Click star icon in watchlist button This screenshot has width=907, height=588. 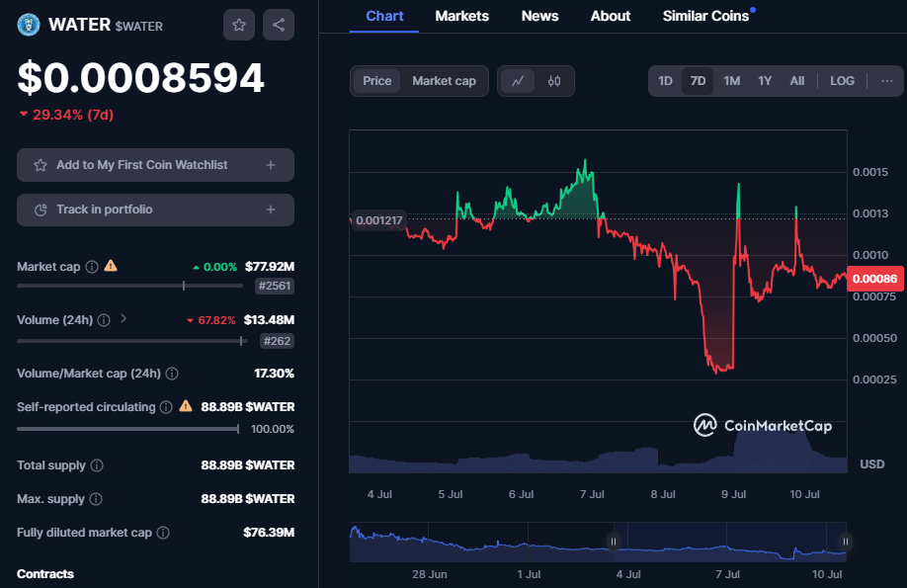pyautogui.click(x=41, y=165)
